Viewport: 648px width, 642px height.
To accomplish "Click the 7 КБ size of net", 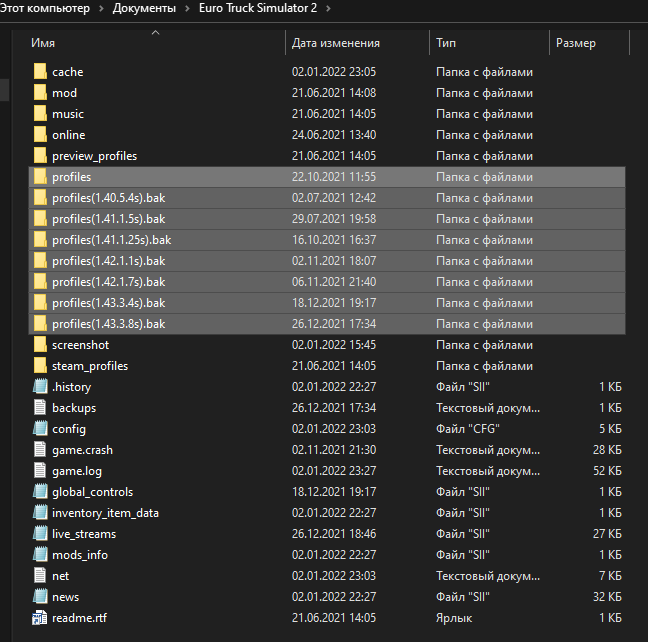I will click(x=610, y=576).
